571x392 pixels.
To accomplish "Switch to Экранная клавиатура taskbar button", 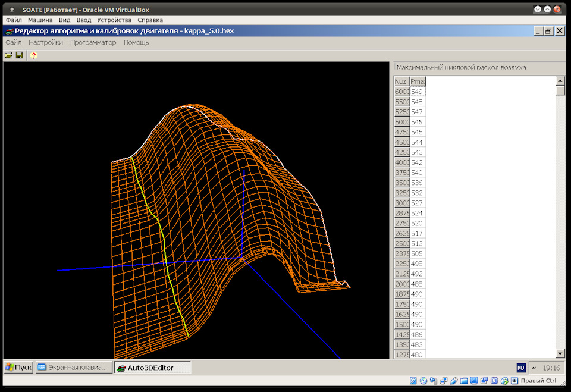I will [x=74, y=368].
